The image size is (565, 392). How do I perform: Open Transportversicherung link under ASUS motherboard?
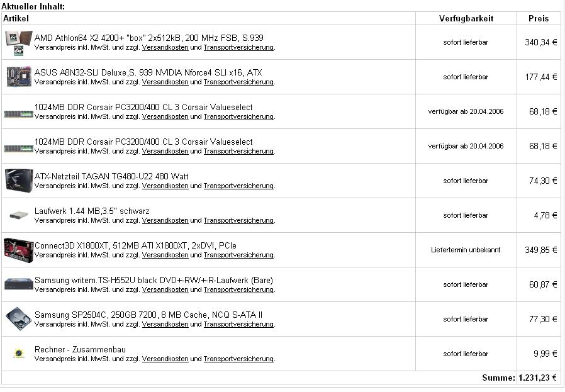click(x=238, y=82)
